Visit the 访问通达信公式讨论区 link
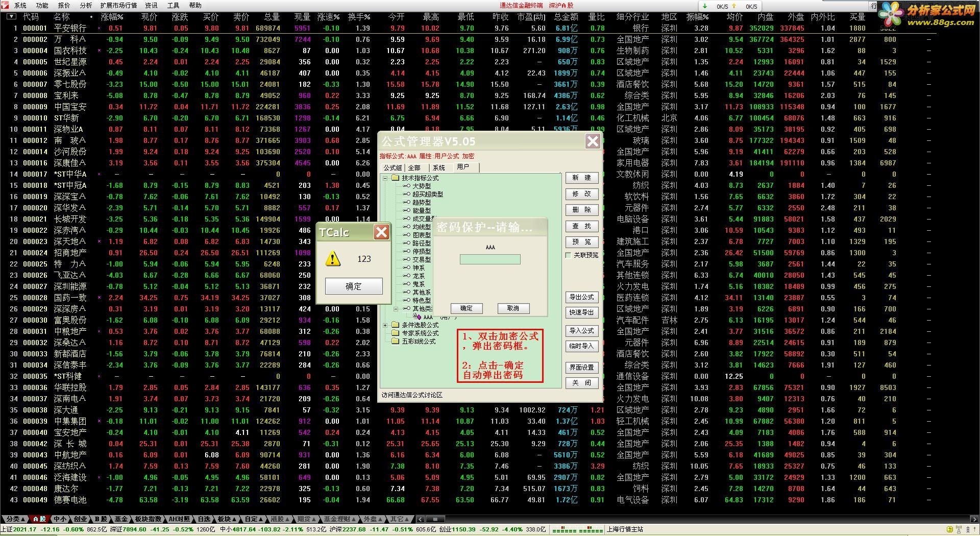 412,395
